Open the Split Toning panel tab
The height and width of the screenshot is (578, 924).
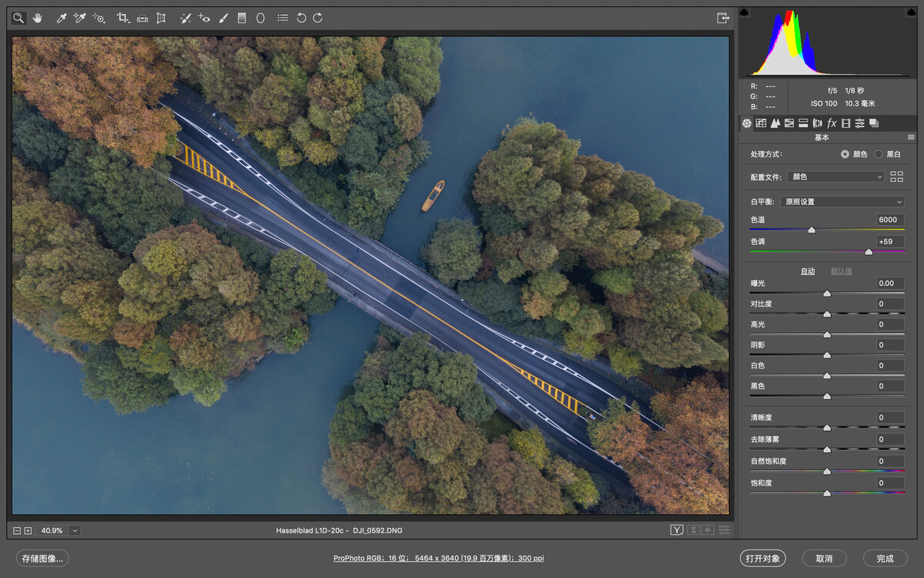[x=803, y=123]
